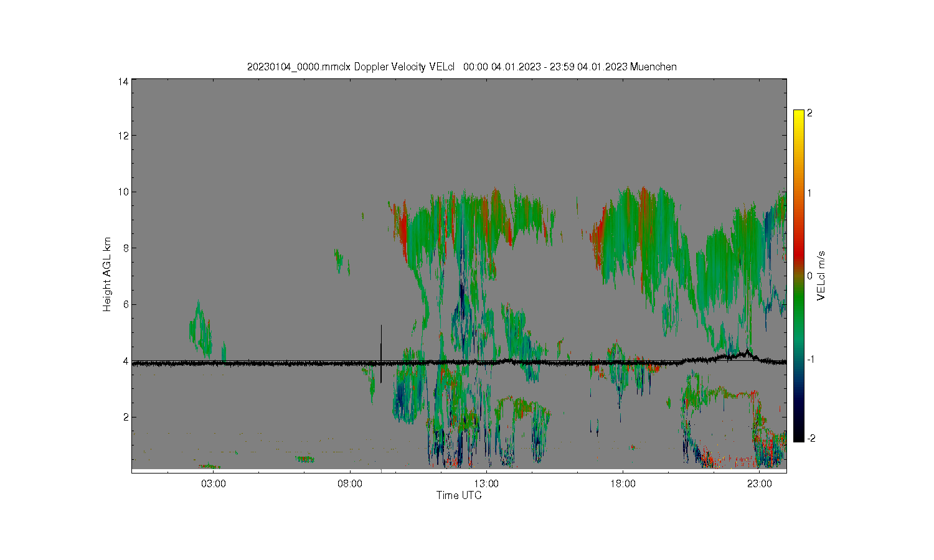Click the vertical black spike near 09:00
Image resolution: width=934 pixels, height=560 pixels.
point(381,353)
